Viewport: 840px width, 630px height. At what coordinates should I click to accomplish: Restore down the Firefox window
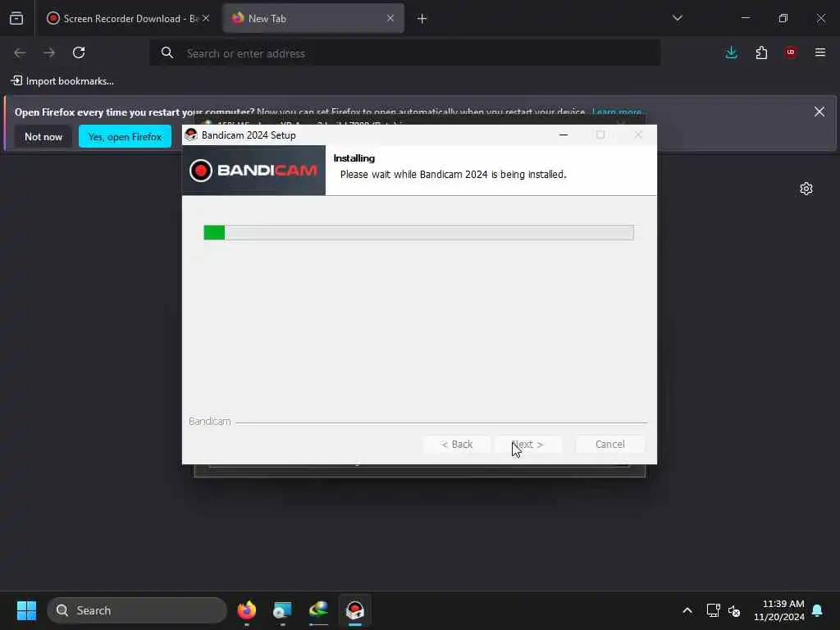[x=783, y=18]
